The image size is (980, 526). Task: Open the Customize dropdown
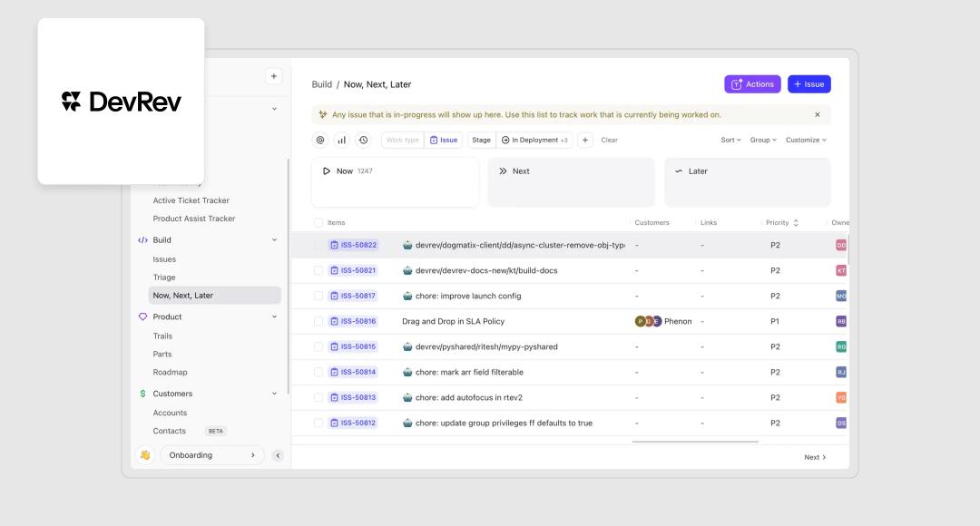(x=806, y=140)
